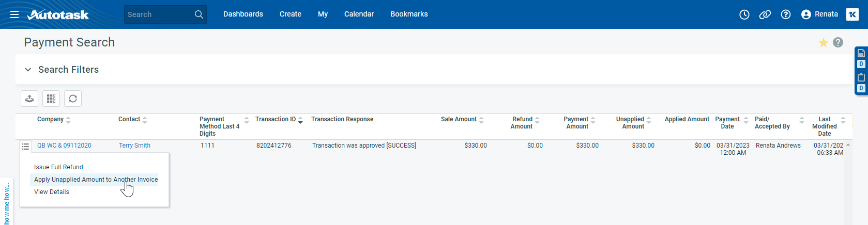Sort by the Sale Amount column

pos(459,119)
